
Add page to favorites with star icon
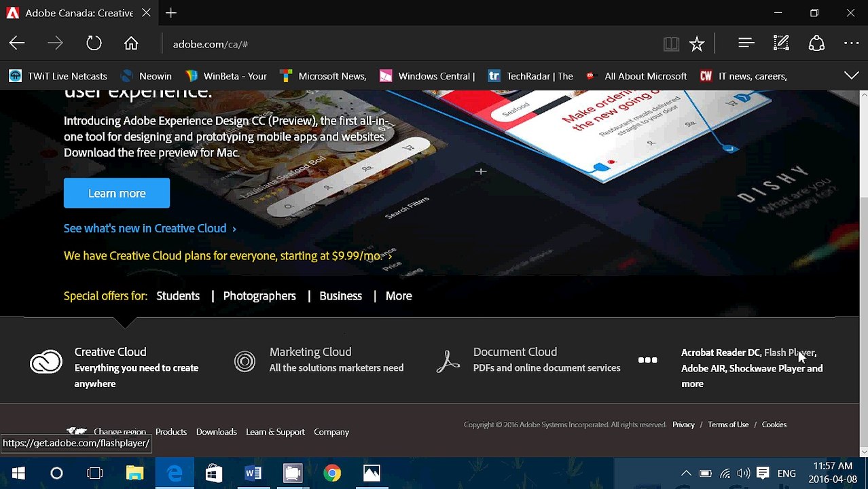tap(697, 44)
